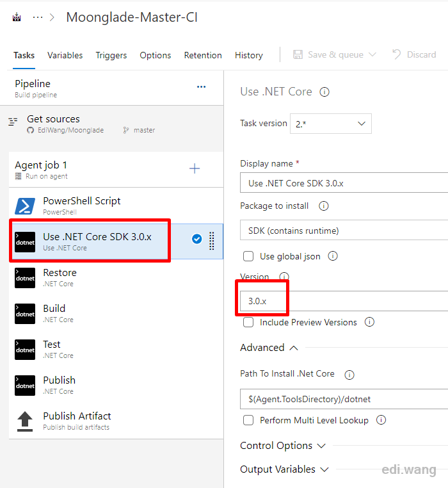The height and width of the screenshot is (488, 448).
Task: Enable Use global json checkbox
Action: 248,256
